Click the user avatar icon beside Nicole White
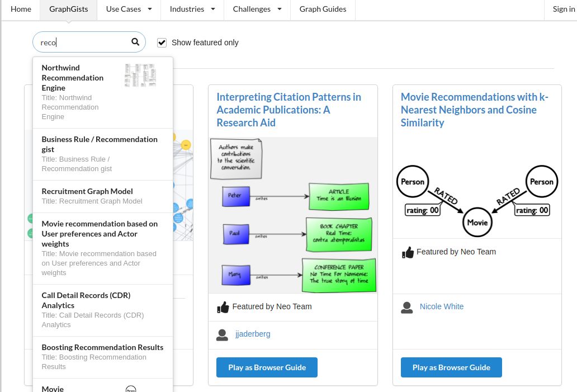The width and height of the screenshot is (577, 392). pyautogui.click(x=406, y=308)
